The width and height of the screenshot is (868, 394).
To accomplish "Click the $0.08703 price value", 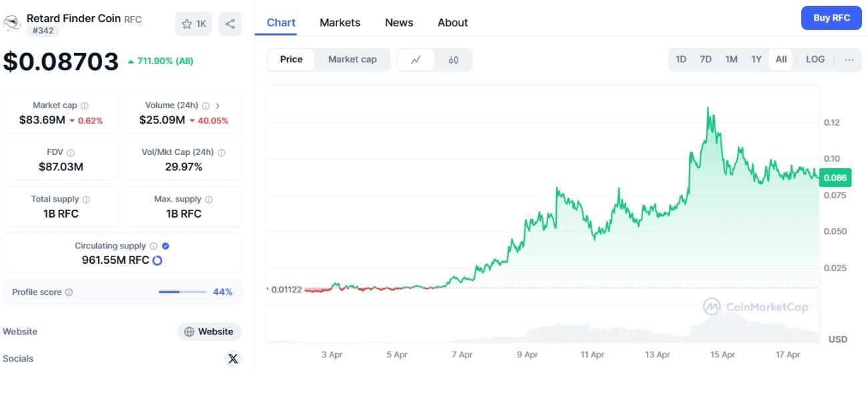I will 61,61.
